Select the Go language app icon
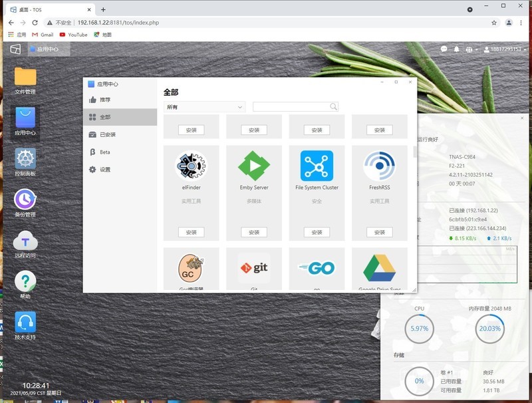Screen dimensions: 532x403 tap(317, 268)
